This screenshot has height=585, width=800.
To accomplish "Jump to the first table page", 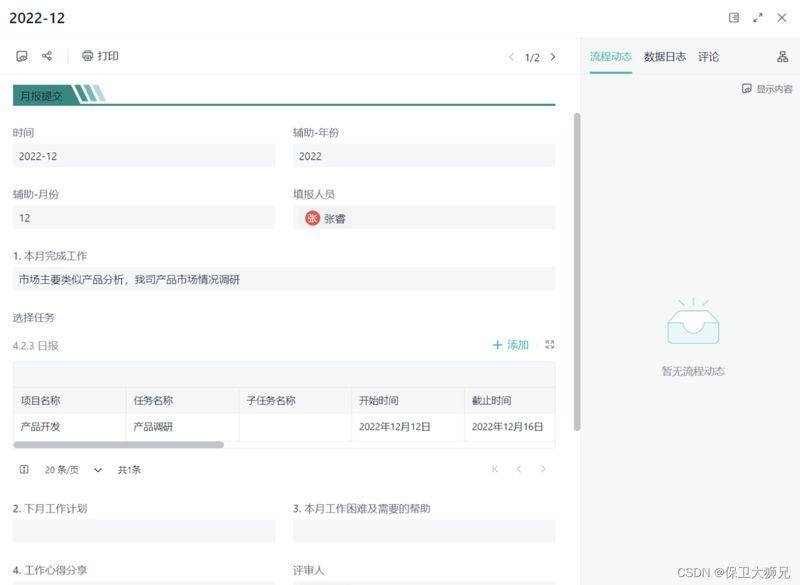I will coord(494,469).
